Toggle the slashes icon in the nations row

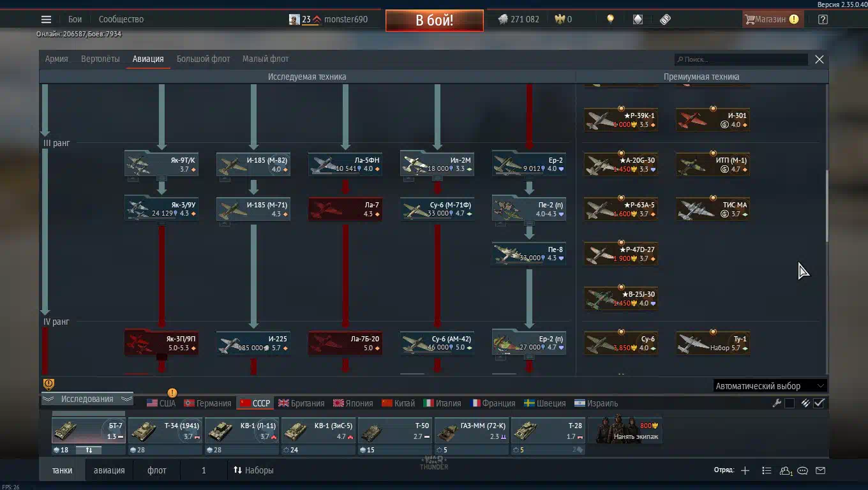[x=805, y=403]
